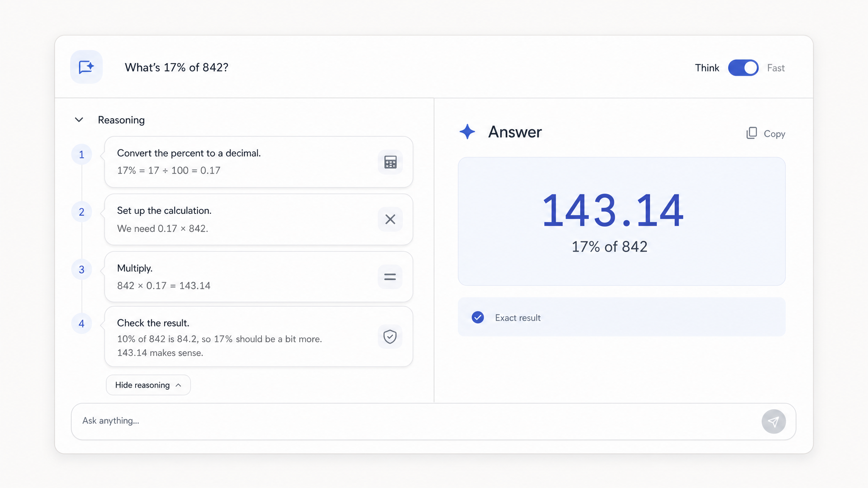Click the copy clipboard icon
868x488 pixels.
pos(751,133)
